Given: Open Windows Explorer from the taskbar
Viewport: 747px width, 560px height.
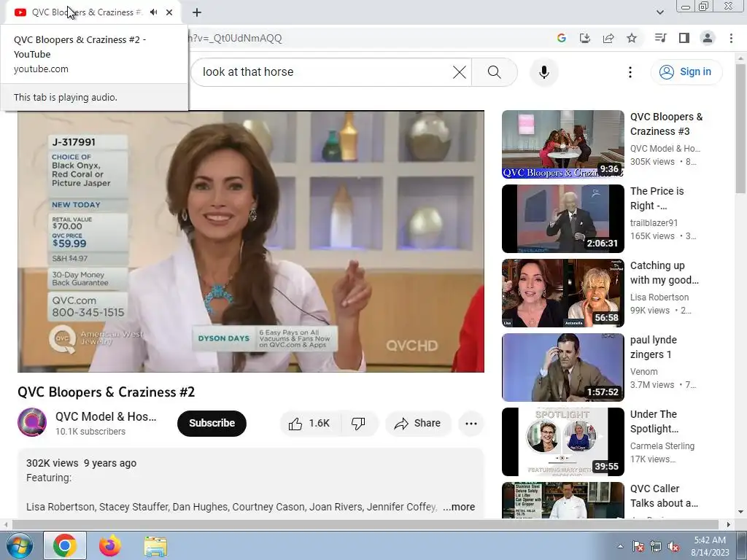Looking at the screenshot, I should click(155, 545).
